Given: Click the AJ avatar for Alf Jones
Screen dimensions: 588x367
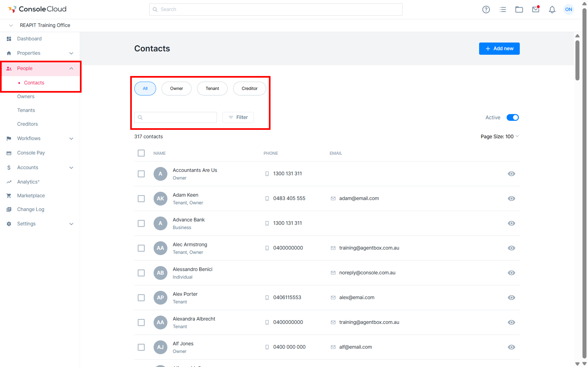Looking at the screenshot, I should point(161,347).
